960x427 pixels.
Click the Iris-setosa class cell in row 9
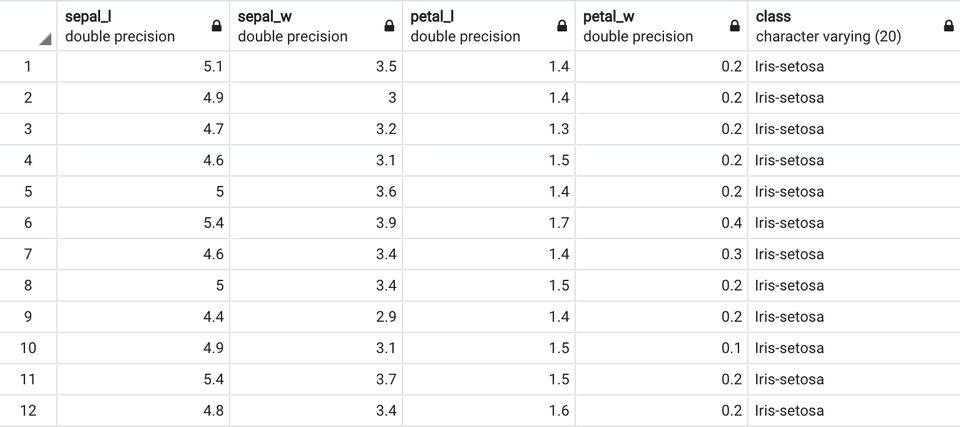pyautogui.click(x=790, y=317)
